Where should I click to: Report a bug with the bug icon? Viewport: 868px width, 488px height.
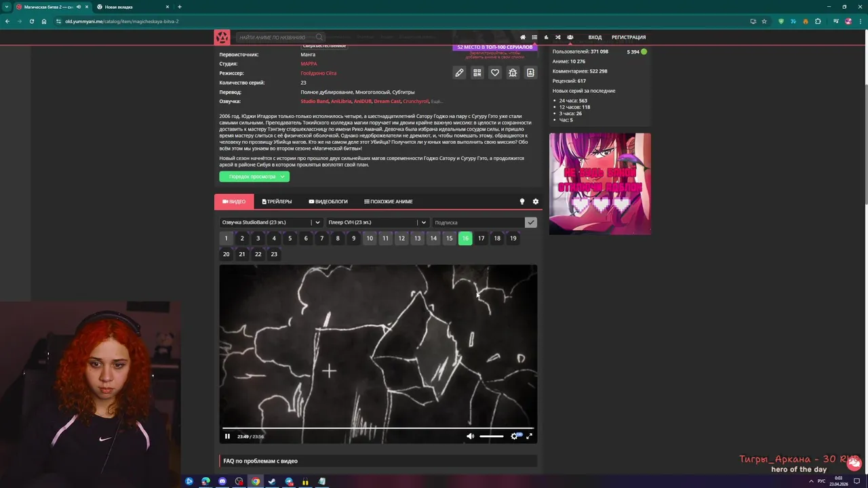513,73
